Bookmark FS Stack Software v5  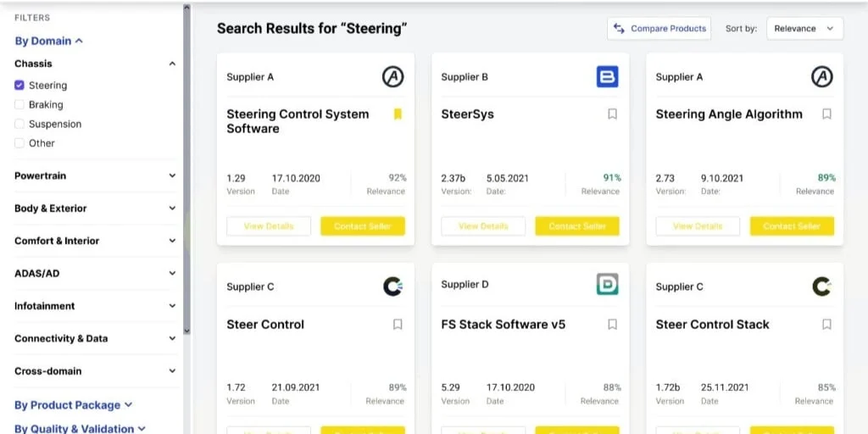(612, 325)
